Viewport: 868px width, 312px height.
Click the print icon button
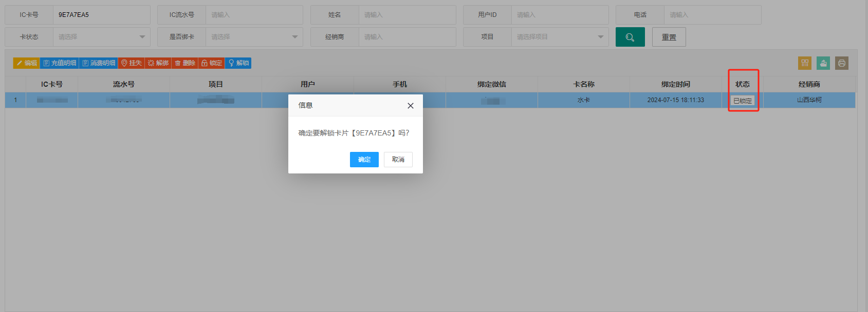(x=842, y=63)
